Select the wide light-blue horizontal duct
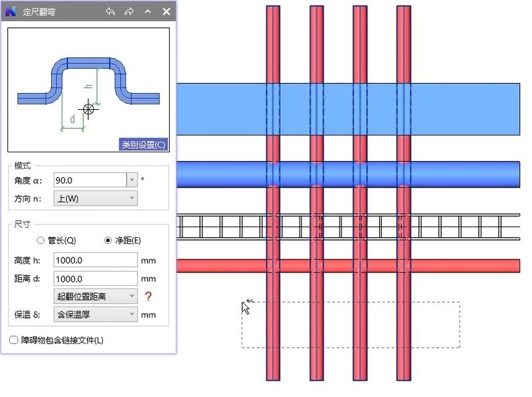The width and height of the screenshot is (532, 397). point(458,108)
